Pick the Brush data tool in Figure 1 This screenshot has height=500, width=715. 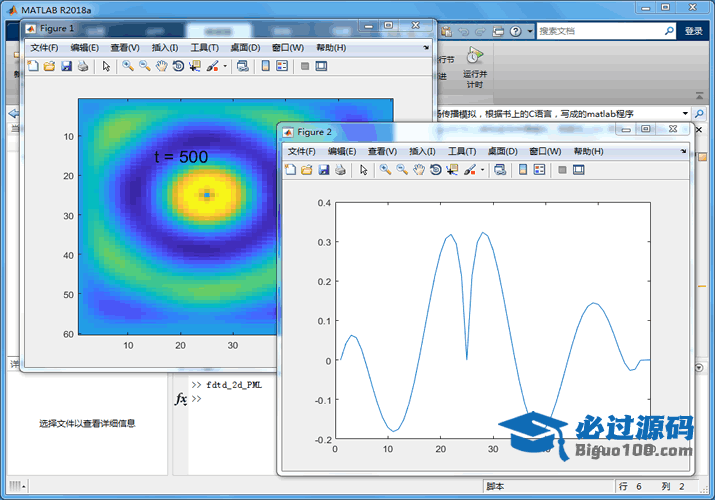pos(212,66)
